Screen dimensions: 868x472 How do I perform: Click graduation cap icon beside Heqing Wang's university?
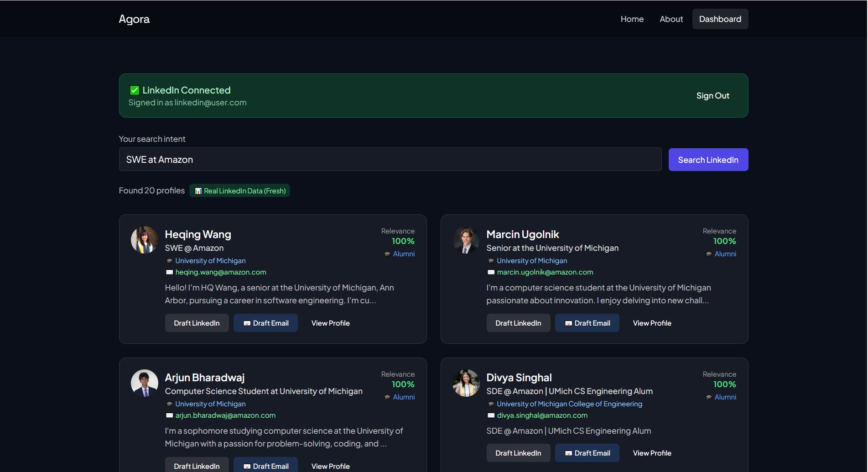[x=169, y=261]
